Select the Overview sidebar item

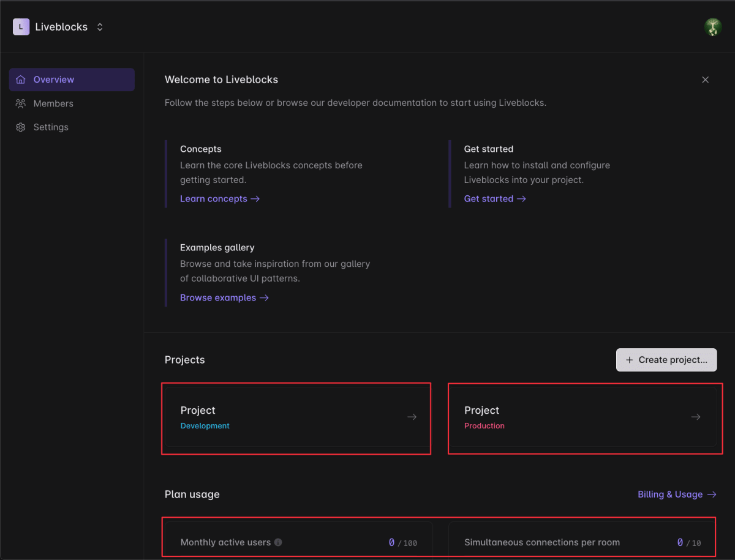coord(72,80)
